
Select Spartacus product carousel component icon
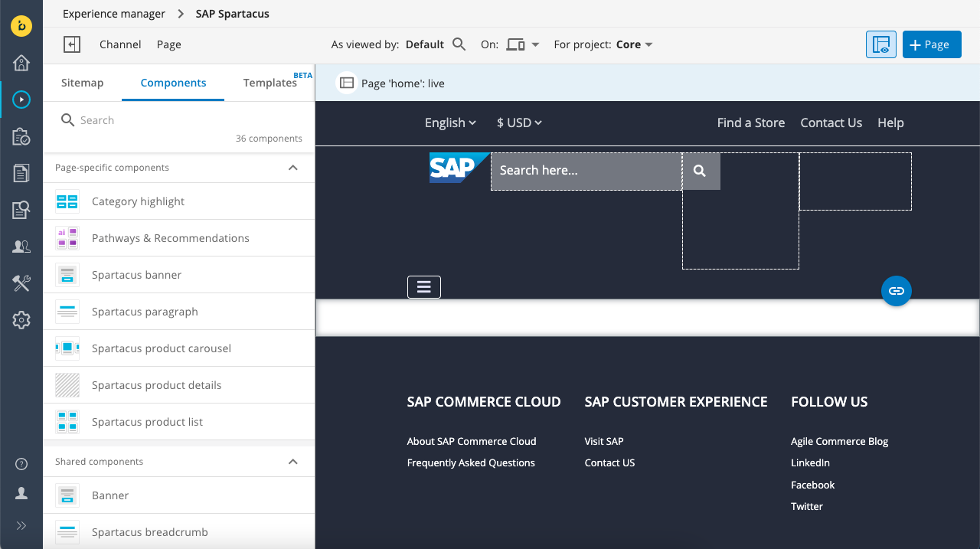click(67, 348)
